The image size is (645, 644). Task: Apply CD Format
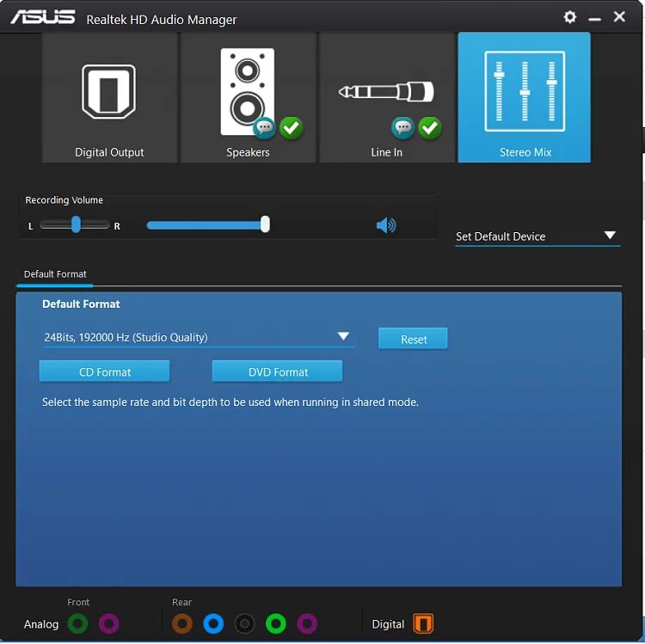(104, 371)
